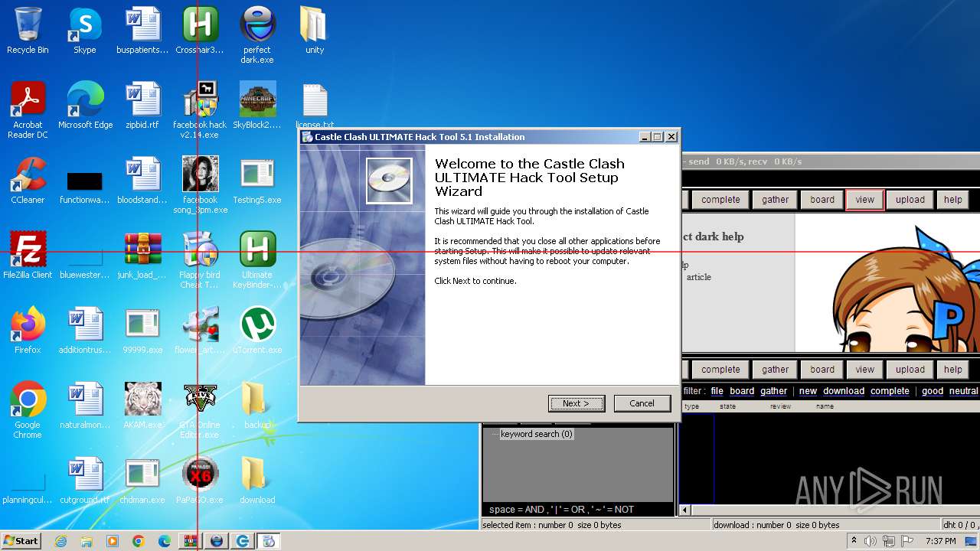Launch Skype from the desktop
The height and width of the screenshot is (551, 980).
[x=84, y=31]
